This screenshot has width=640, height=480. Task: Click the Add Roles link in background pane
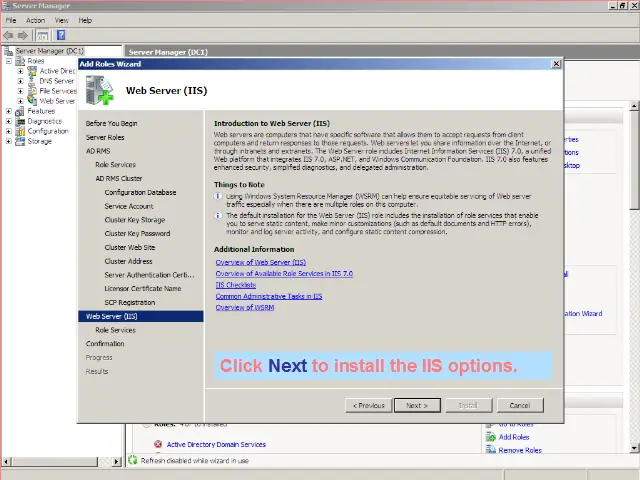[x=514, y=437]
